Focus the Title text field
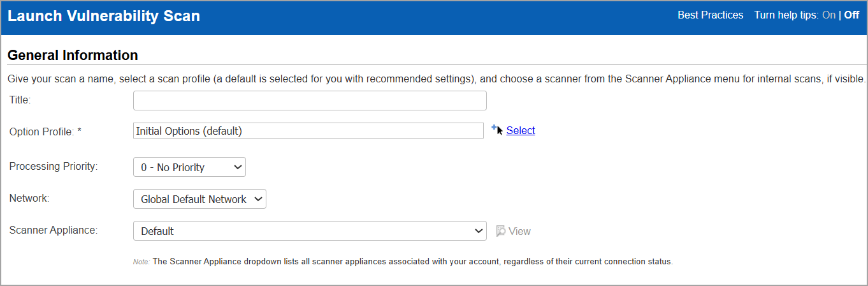The image size is (868, 286). [x=310, y=100]
